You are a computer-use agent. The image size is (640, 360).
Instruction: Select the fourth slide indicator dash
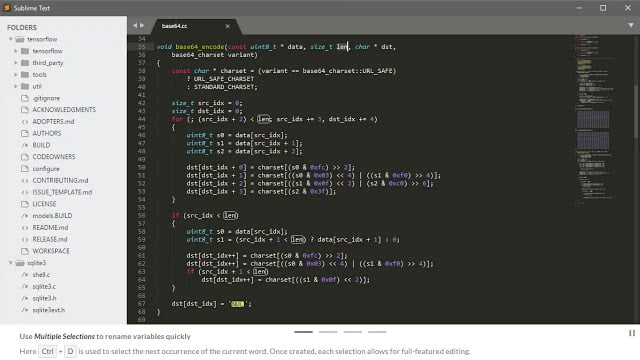click(377, 332)
